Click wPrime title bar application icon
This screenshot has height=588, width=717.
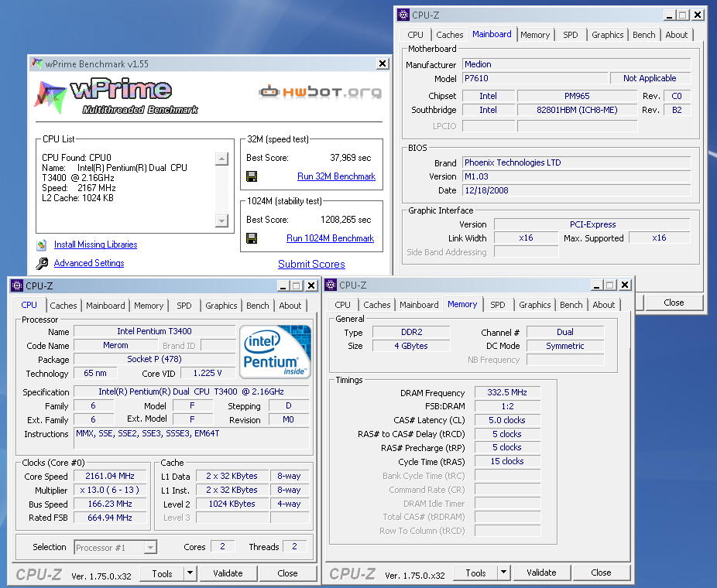point(36,63)
